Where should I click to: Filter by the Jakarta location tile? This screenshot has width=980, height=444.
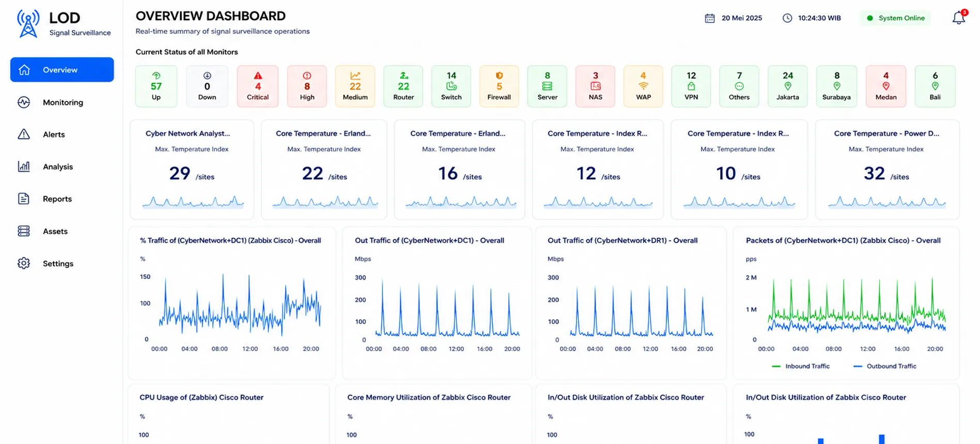[x=787, y=86]
